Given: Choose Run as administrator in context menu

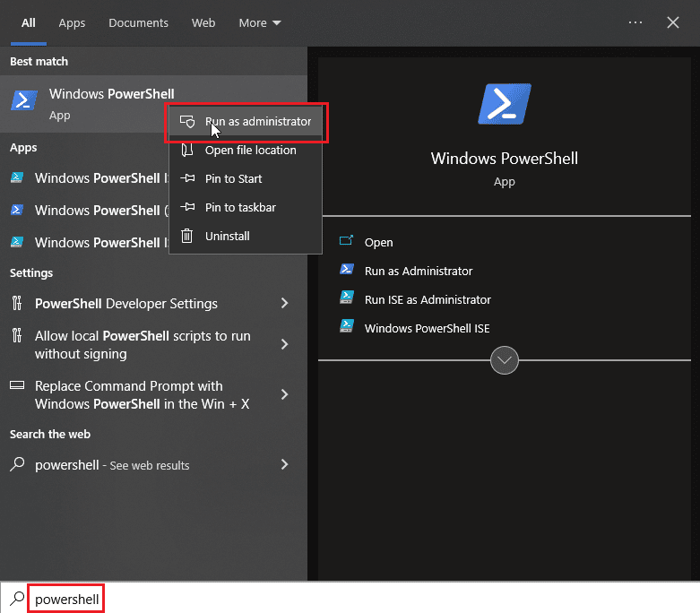Looking at the screenshot, I should [x=246, y=122].
